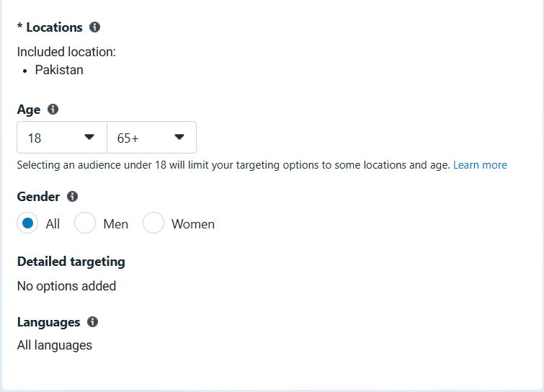Click the Pakistan included location entry
The image size is (544, 392).
click(59, 70)
